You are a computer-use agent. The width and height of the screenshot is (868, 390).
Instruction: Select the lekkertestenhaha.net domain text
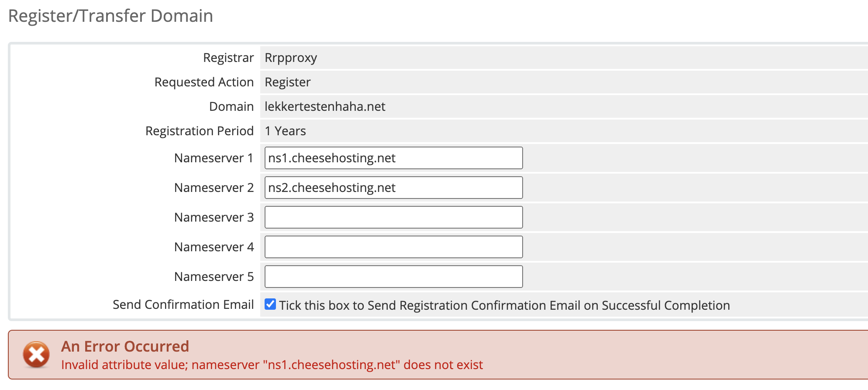[325, 106]
